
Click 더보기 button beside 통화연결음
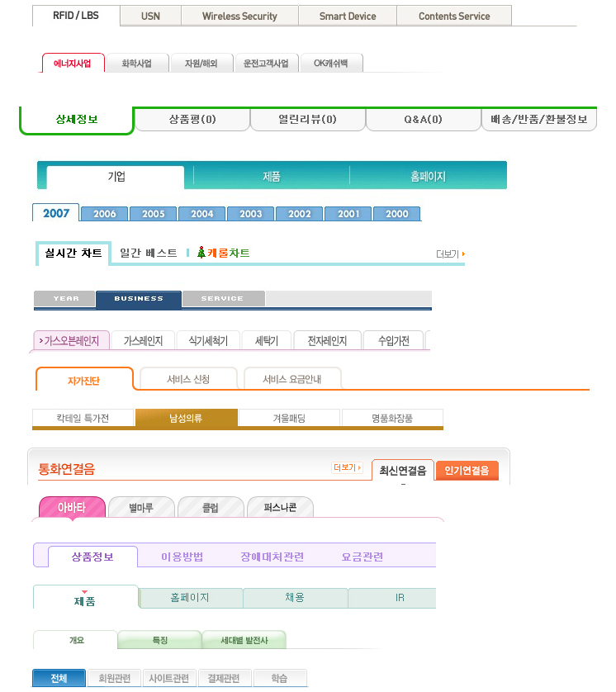pyautogui.click(x=348, y=467)
